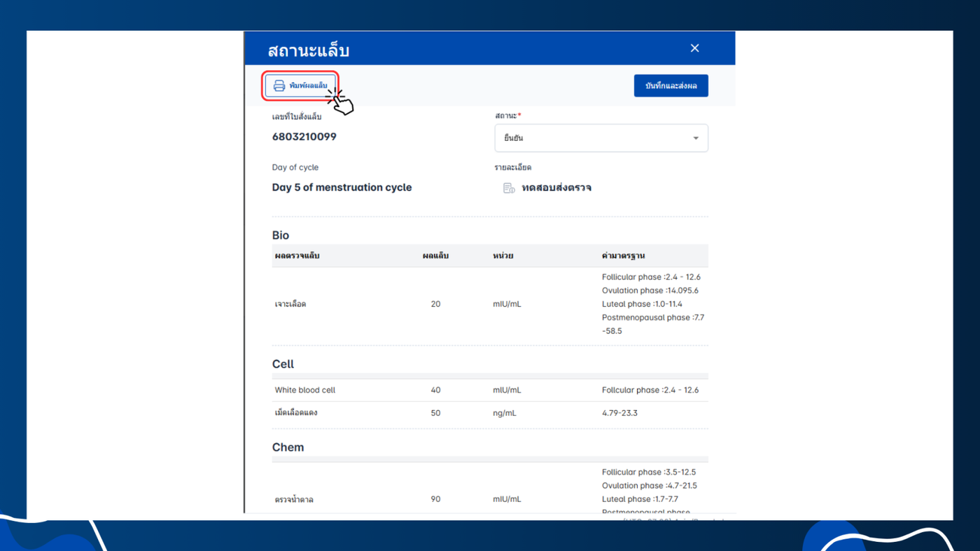
Task: Click the บันทึกและส่งผล button
Action: click(671, 85)
